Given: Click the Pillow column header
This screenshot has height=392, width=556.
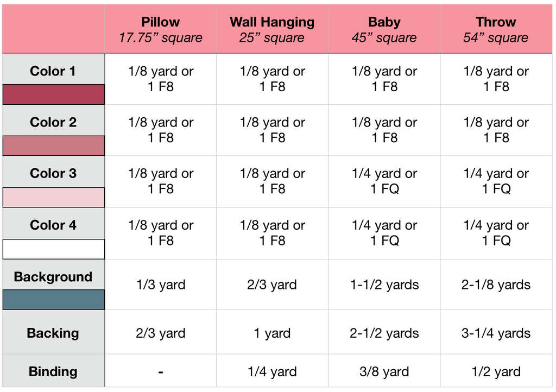Looking at the screenshot, I should click(161, 30).
